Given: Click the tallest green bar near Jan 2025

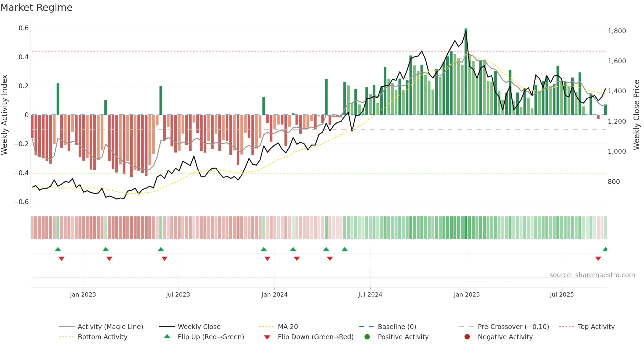Looking at the screenshot, I should (x=466, y=72).
